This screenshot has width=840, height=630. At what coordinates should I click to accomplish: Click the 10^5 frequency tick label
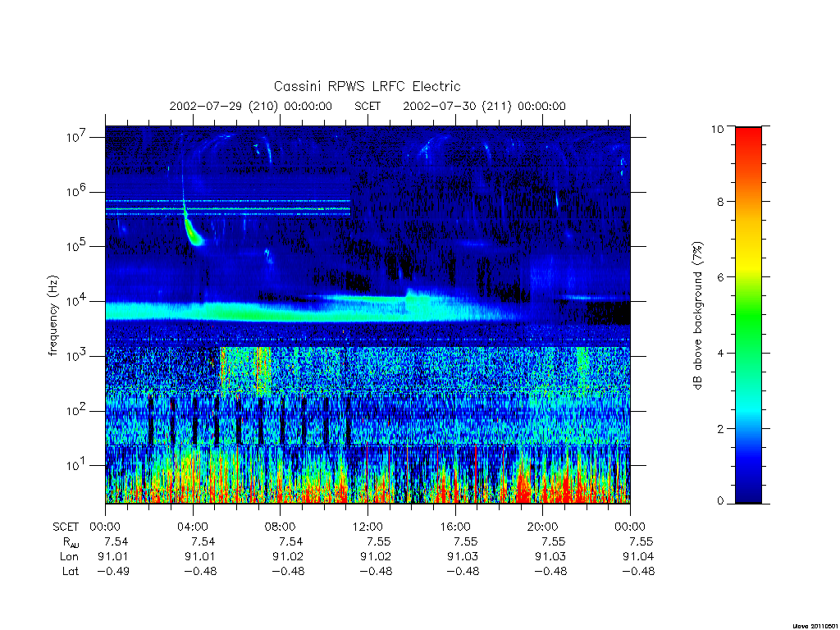pos(77,246)
